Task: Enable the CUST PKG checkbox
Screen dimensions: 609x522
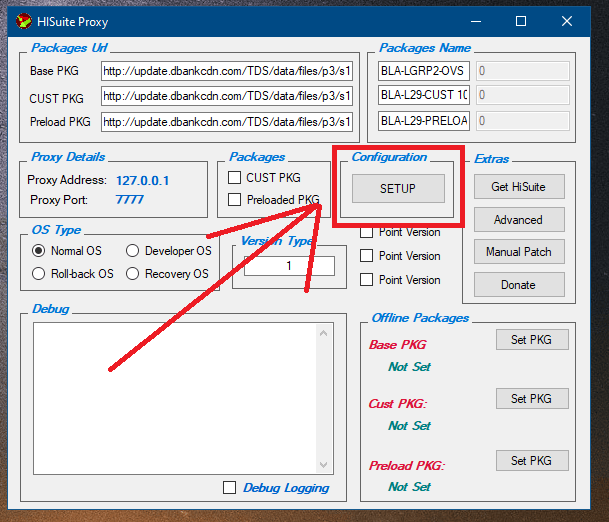Action: tap(234, 177)
